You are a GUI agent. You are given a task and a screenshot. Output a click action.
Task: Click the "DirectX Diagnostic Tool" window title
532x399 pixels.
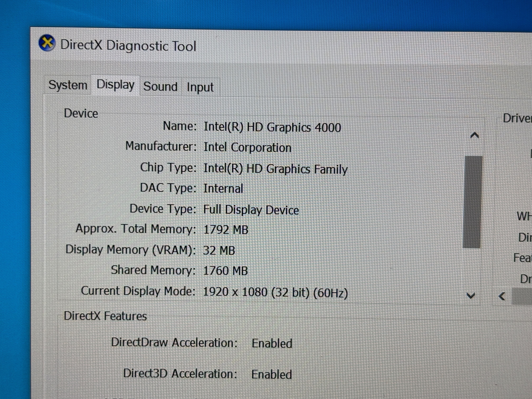(128, 46)
